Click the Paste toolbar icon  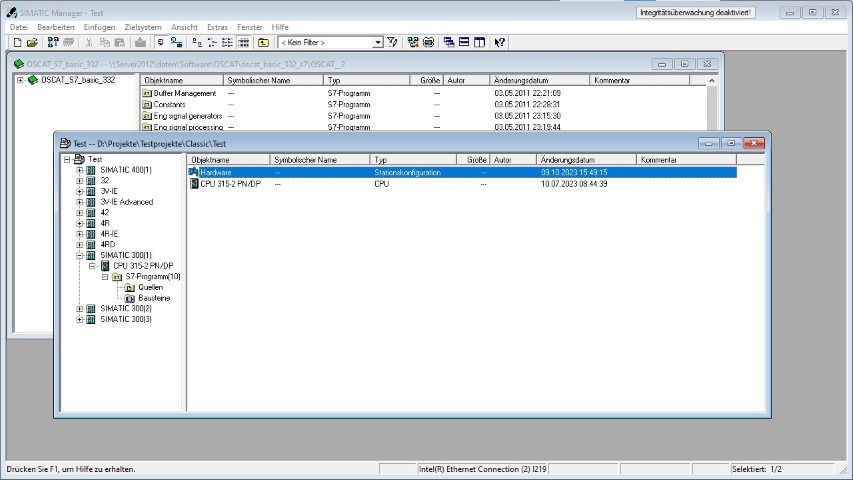[120, 42]
